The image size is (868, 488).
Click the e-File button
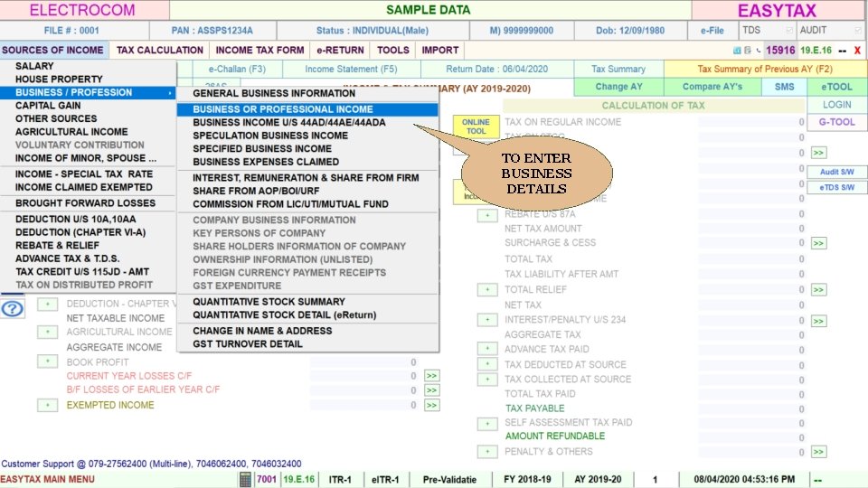(x=712, y=31)
